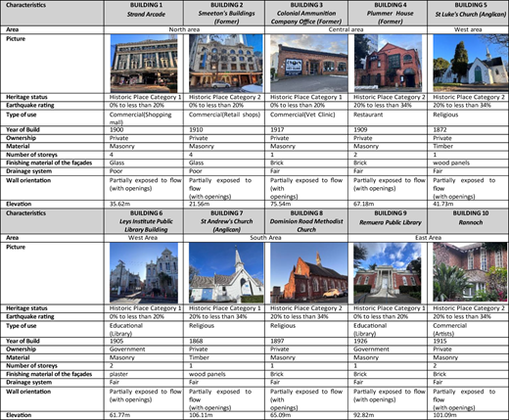Select the BUILDING 7 St Andrew's Church header
This screenshot has width=509, height=420.
coord(224,221)
